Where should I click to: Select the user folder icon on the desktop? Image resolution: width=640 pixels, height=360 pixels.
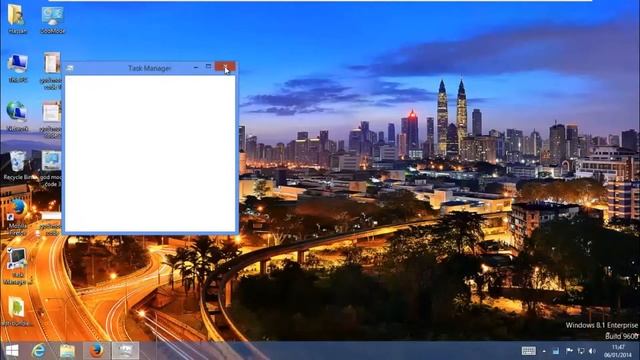tap(17, 18)
